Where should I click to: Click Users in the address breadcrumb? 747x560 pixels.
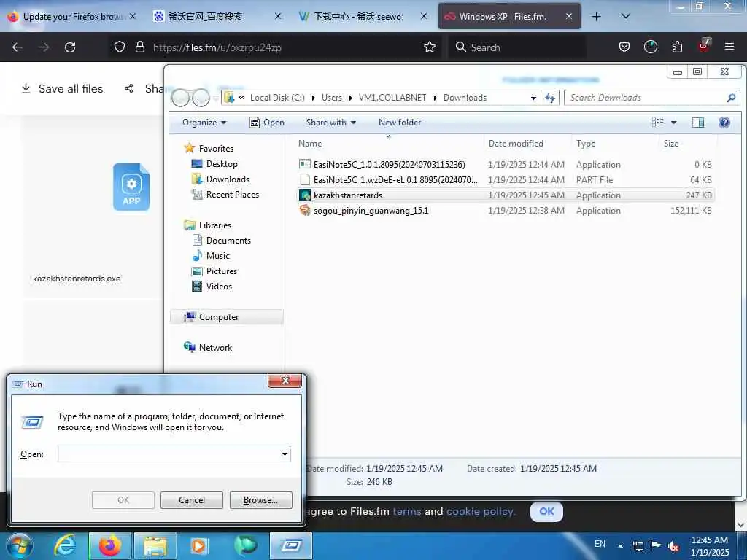(332, 98)
